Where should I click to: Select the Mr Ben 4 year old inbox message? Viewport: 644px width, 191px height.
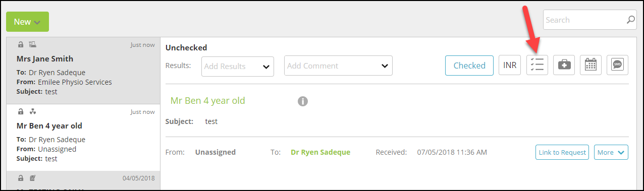pyautogui.click(x=83, y=138)
